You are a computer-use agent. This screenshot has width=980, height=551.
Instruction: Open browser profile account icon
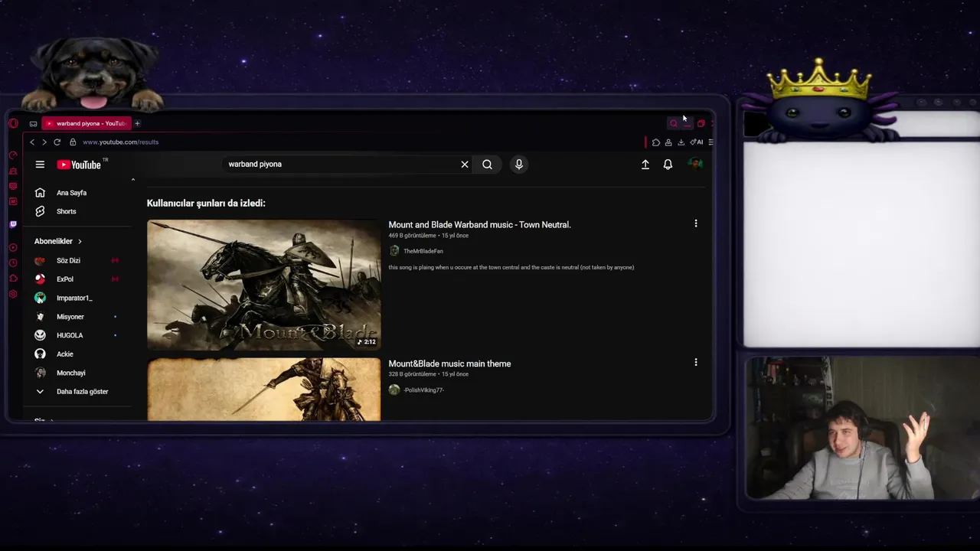(x=668, y=142)
